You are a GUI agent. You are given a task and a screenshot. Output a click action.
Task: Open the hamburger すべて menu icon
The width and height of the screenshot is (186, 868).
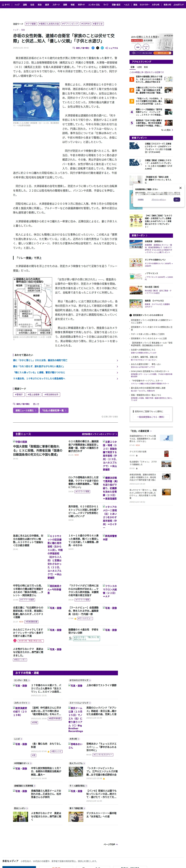coord(3,5)
